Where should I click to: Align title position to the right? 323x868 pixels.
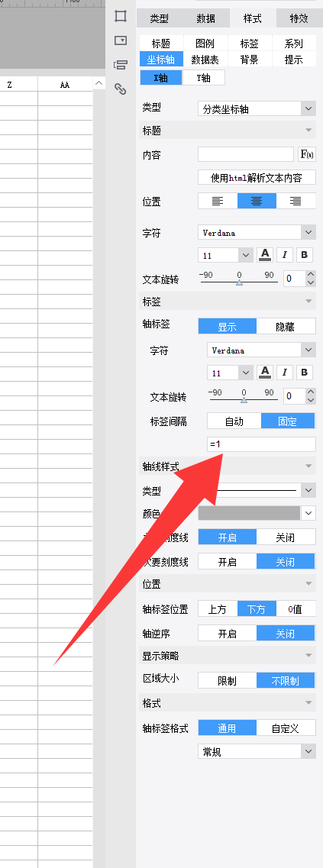click(x=296, y=201)
